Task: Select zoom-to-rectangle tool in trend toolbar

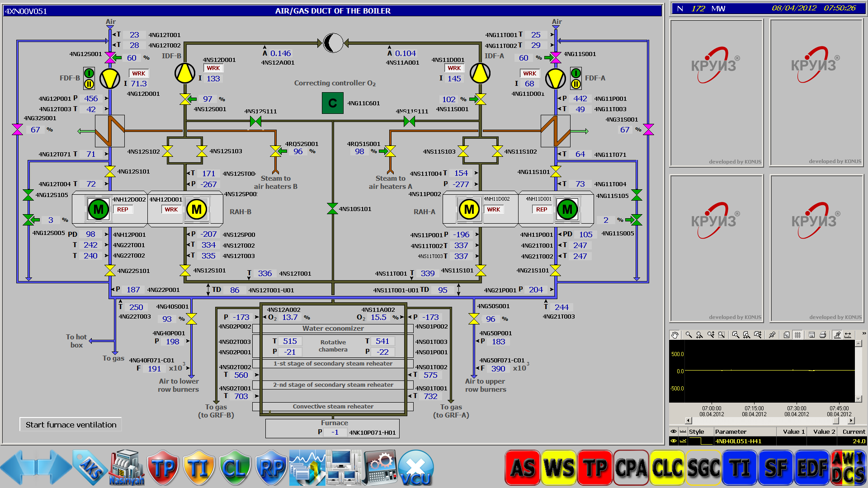Action: [x=722, y=335]
